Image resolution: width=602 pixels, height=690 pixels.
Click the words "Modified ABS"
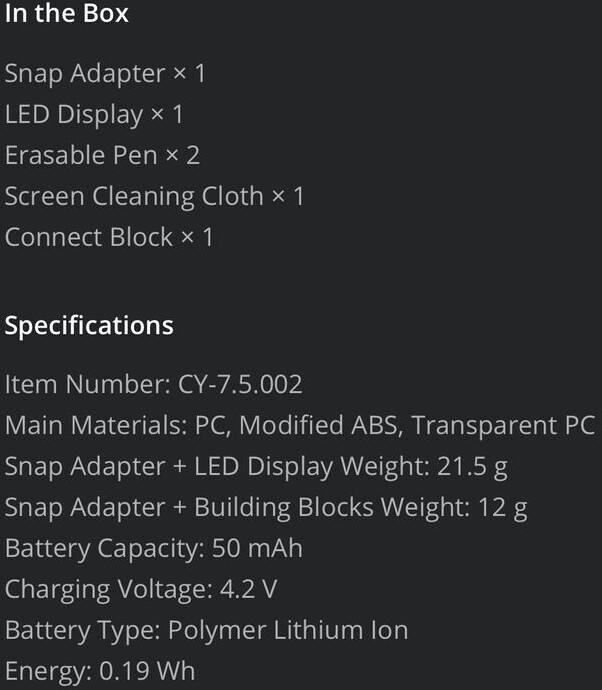click(x=319, y=426)
